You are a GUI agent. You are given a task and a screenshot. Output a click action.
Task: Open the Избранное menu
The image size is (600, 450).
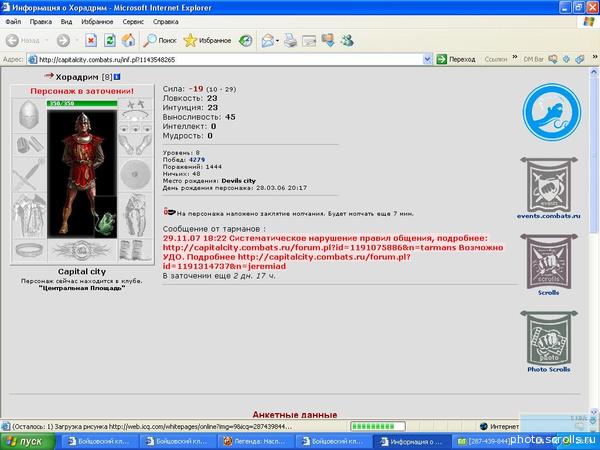[97, 22]
